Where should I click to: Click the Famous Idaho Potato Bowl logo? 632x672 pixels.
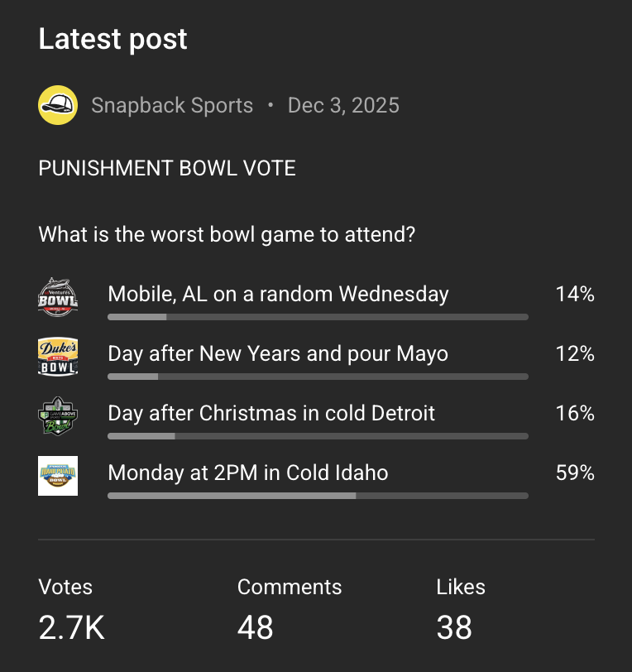(x=58, y=476)
